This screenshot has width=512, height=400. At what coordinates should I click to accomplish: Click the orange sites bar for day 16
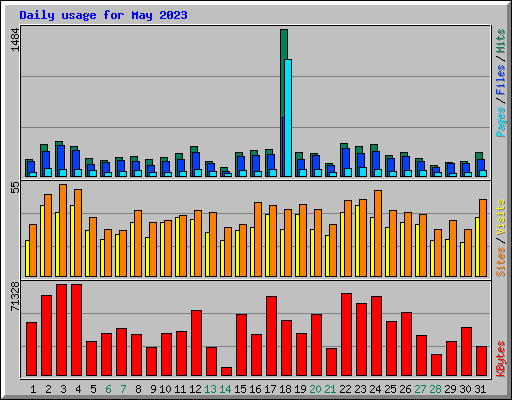click(x=258, y=239)
